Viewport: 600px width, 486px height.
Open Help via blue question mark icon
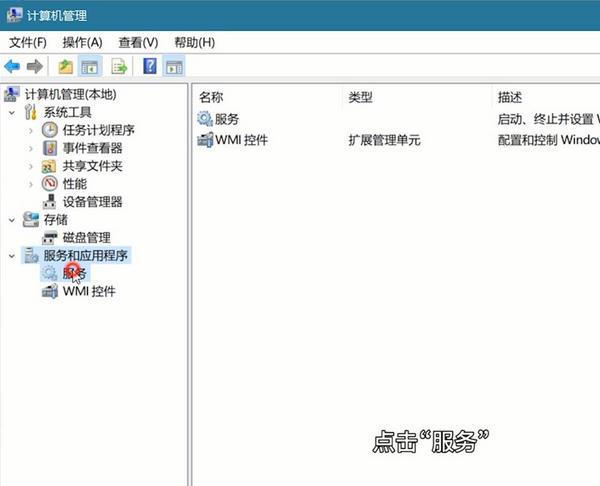150,67
